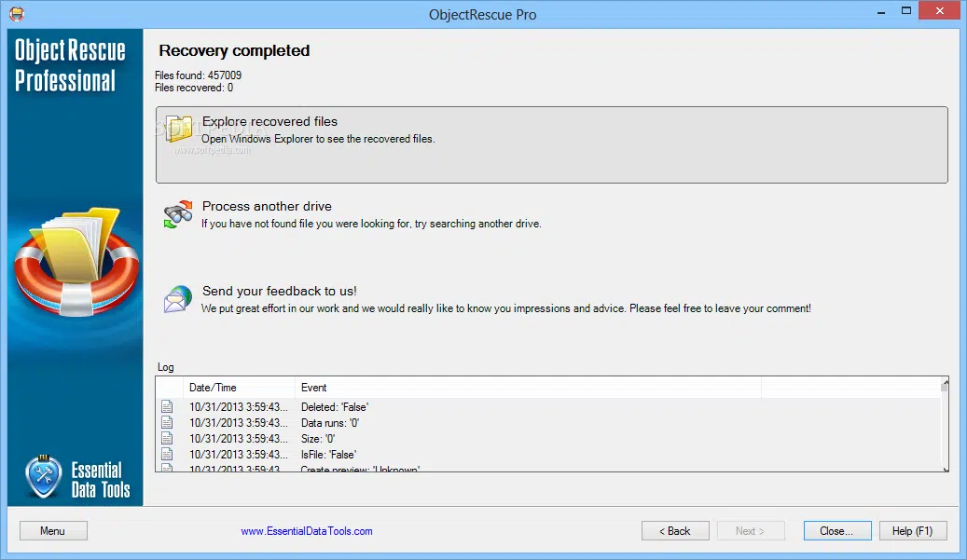This screenshot has width=967, height=560.
Task: Click the lifebuoy logo in sidebar
Action: (76, 262)
